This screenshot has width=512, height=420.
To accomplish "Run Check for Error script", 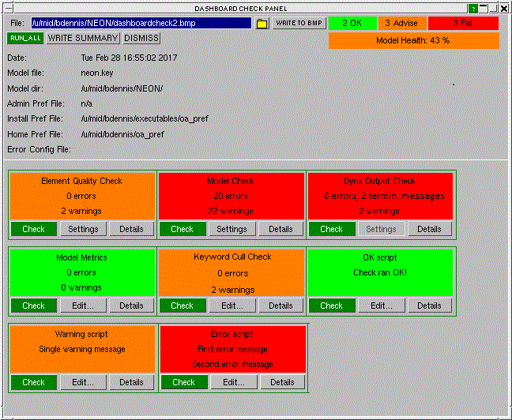I will point(183,382).
